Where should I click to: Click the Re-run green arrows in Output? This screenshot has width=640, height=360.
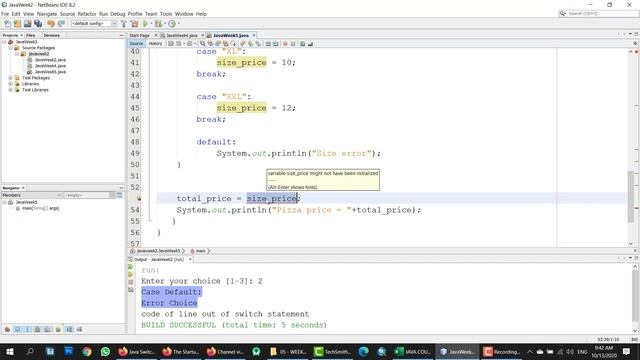[131, 267]
